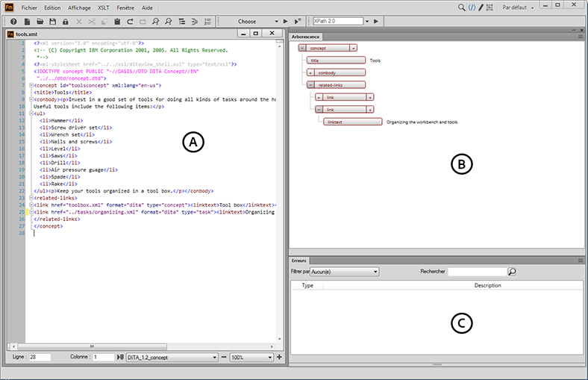Collapse the related-links tree node

310,85
